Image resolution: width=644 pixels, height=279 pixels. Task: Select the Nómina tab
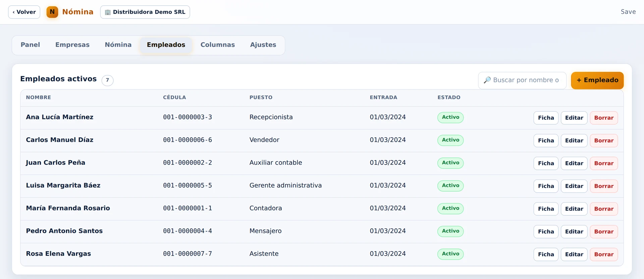(118, 45)
